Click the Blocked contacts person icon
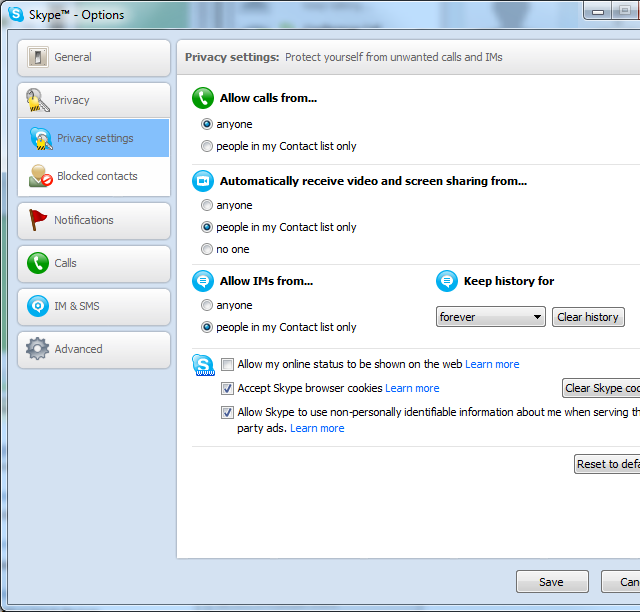 (41, 176)
